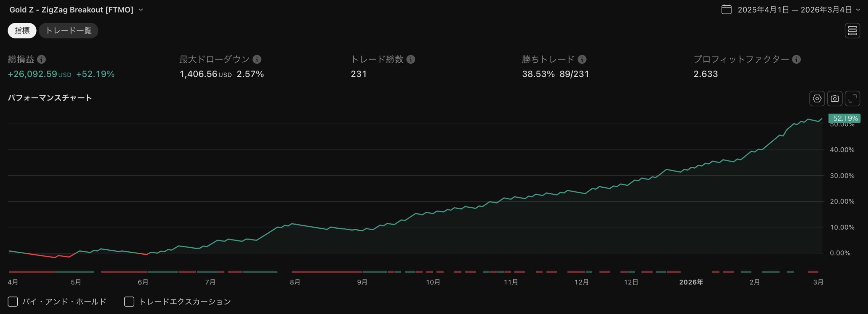Viewport: 868px width, 314px height.
Task: Click the info icon next to 総損益
Action: click(x=42, y=60)
